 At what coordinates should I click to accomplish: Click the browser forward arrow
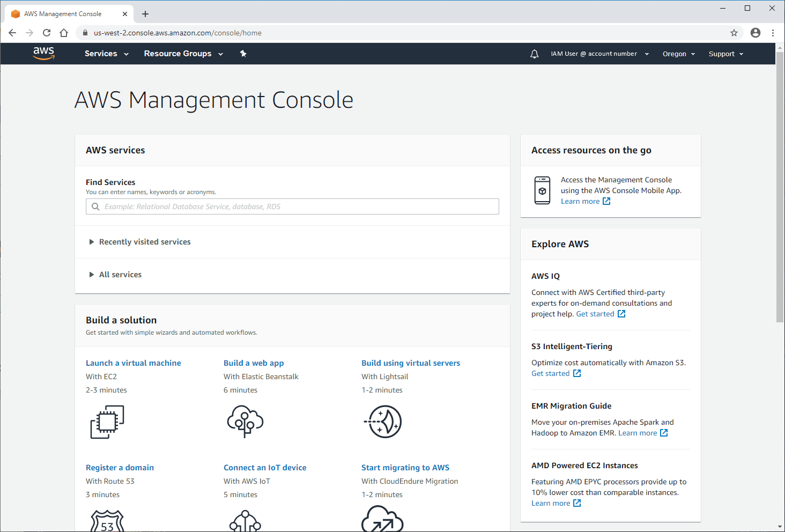29,33
